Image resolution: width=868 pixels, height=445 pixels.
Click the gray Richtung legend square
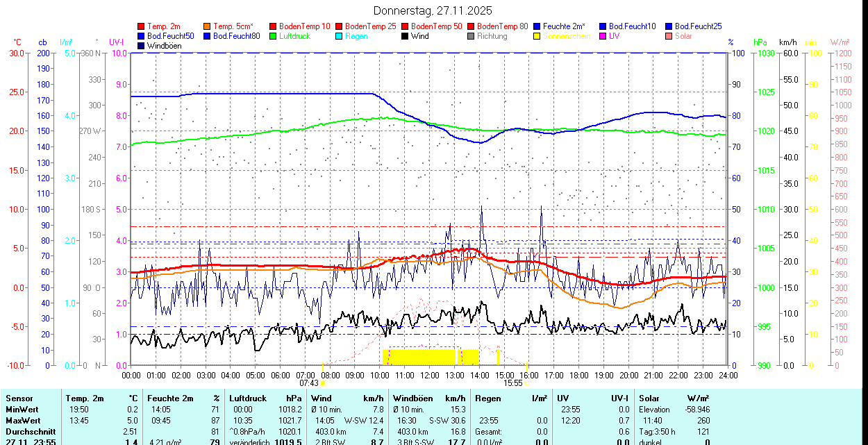coord(471,36)
